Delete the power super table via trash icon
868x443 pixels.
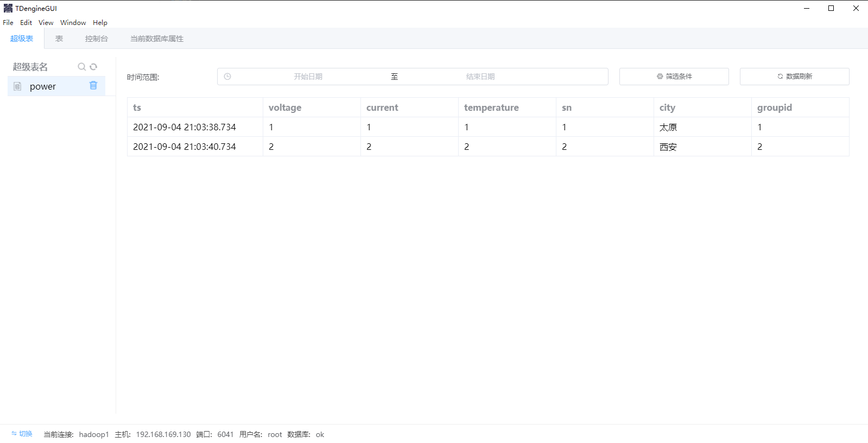pos(93,86)
